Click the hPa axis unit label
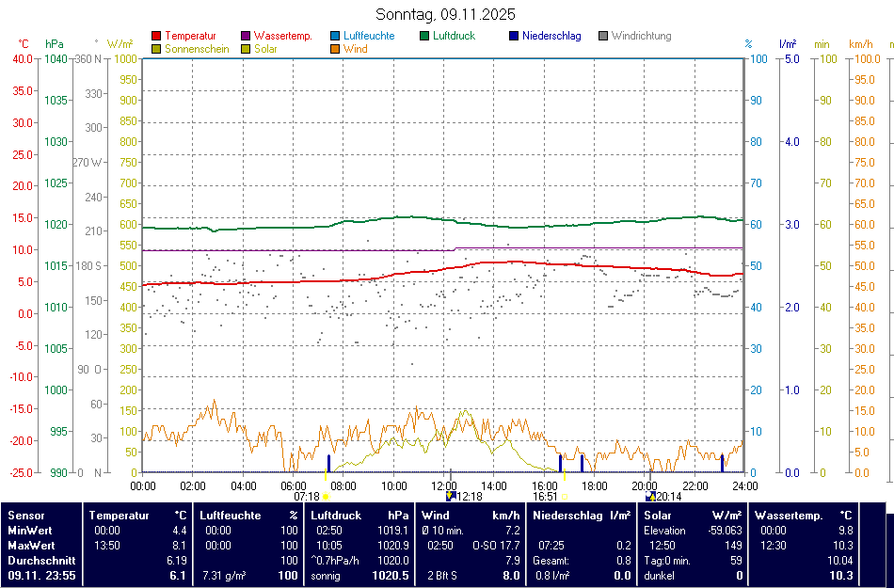Screen dimensions: 894x588 click(x=55, y=44)
